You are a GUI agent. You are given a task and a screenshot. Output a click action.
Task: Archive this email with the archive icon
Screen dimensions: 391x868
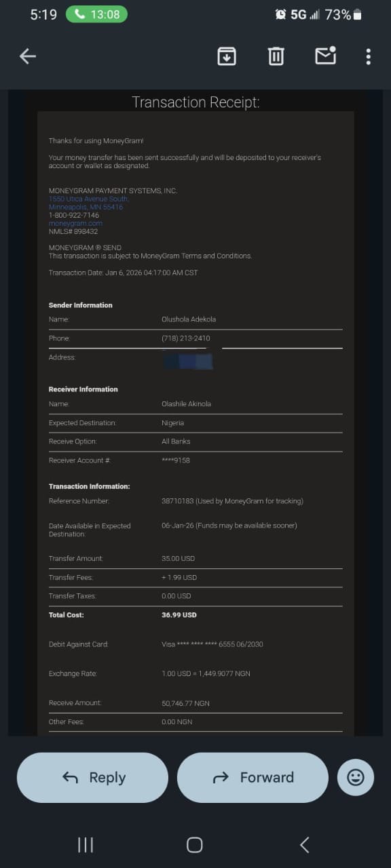click(227, 56)
